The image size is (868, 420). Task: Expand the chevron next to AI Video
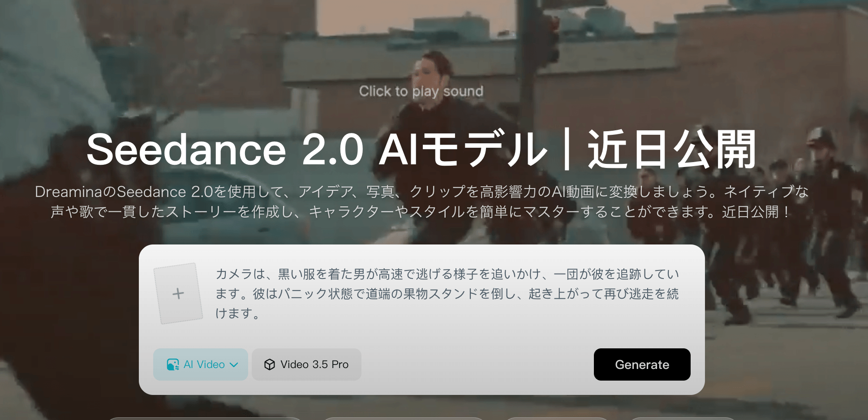(x=234, y=364)
